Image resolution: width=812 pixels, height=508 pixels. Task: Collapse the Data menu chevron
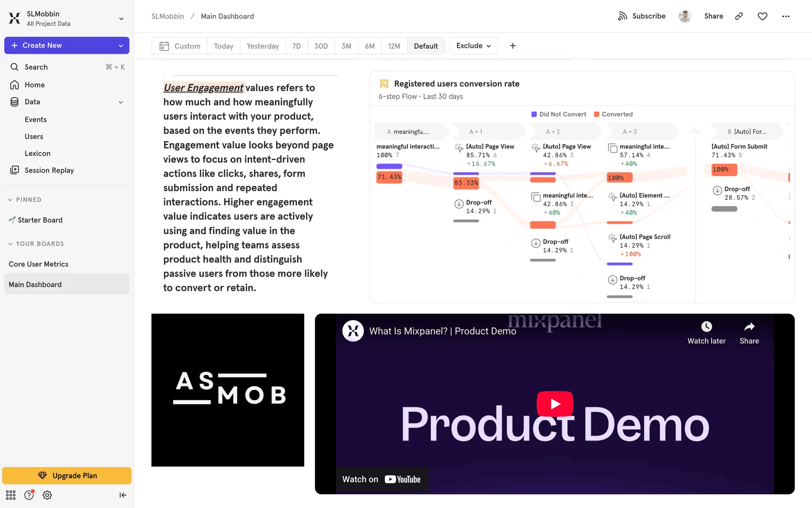pyautogui.click(x=121, y=102)
